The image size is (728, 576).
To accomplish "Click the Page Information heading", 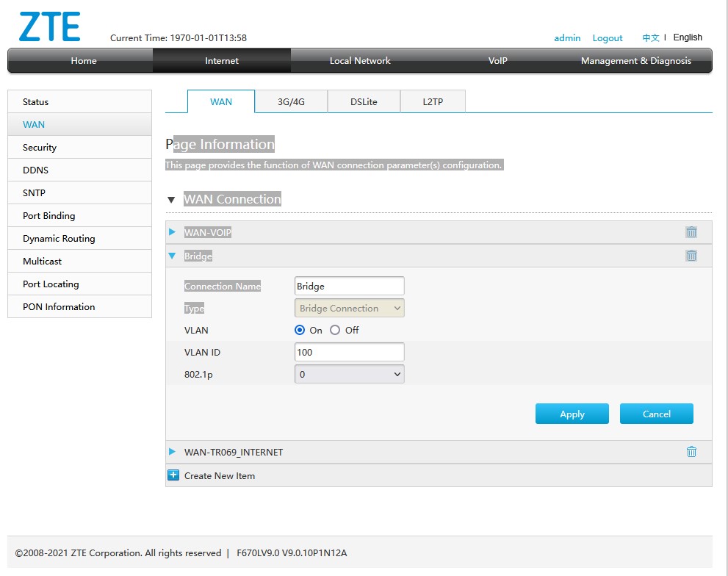I will [x=220, y=144].
